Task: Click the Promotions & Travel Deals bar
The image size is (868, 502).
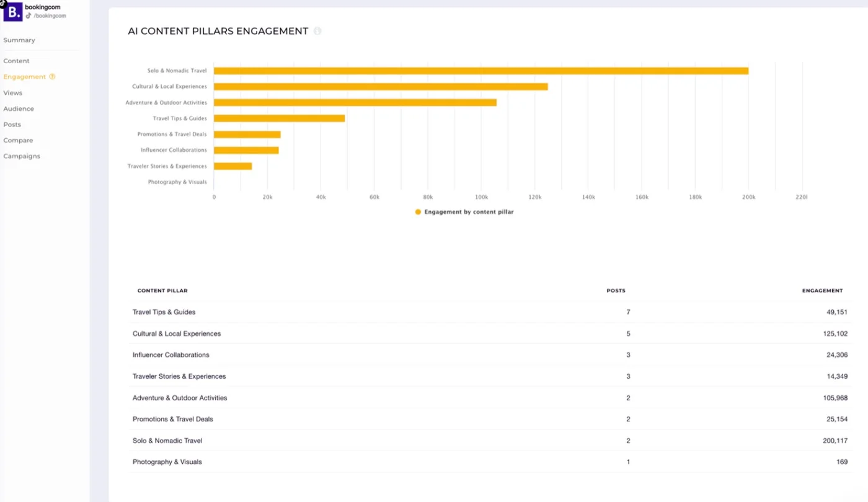Action: pyautogui.click(x=247, y=134)
